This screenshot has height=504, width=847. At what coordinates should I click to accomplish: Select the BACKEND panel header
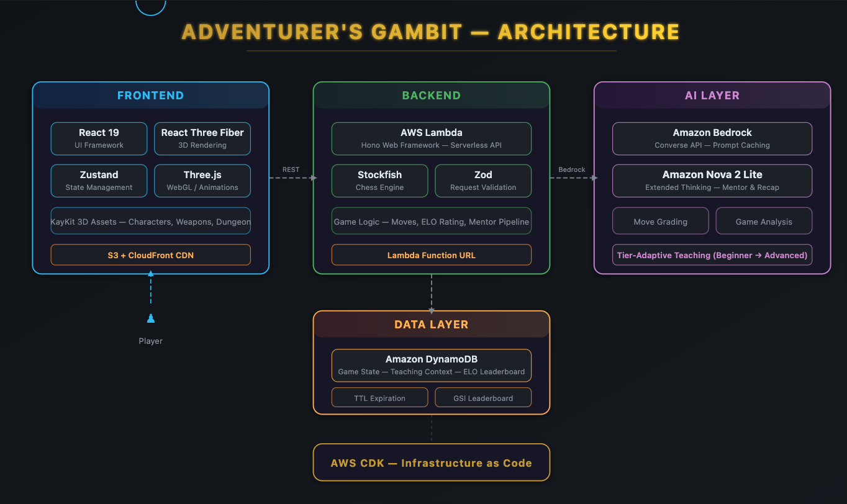(432, 96)
